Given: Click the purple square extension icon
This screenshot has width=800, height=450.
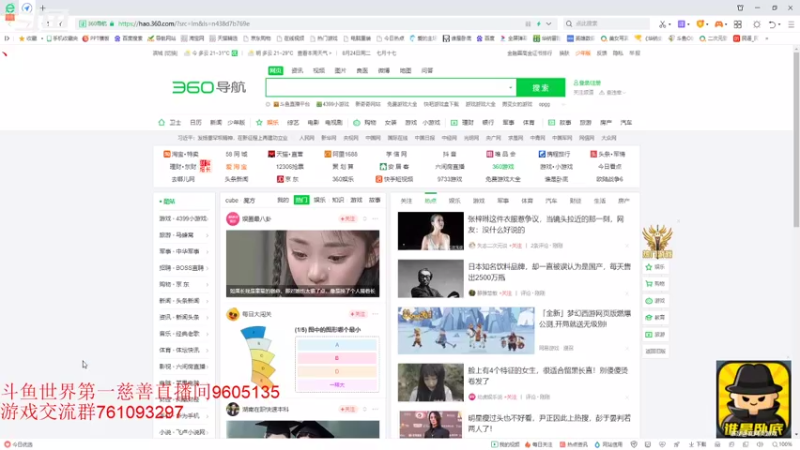Looking at the screenshot, I should tap(681, 24).
